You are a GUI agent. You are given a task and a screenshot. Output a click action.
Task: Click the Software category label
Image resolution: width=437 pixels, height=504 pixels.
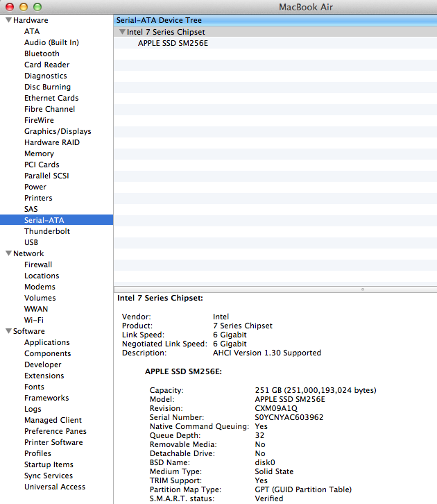tap(29, 331)
